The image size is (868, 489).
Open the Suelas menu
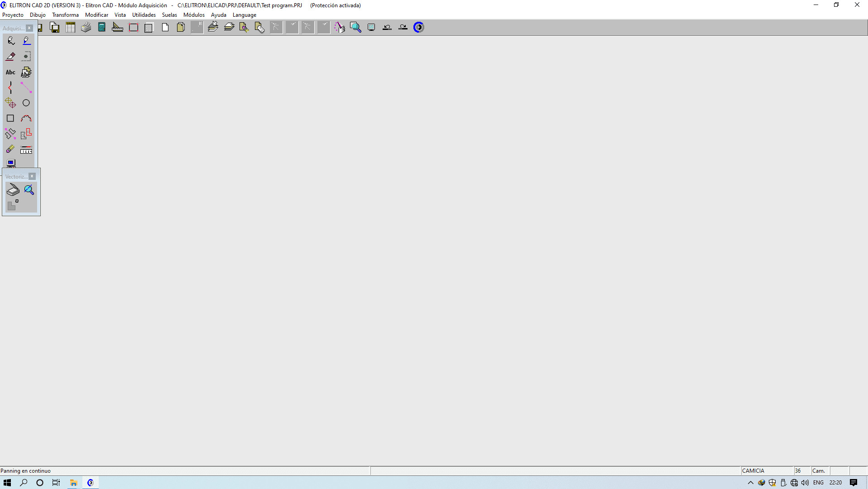pyautogui.click(x=169, y=15)
